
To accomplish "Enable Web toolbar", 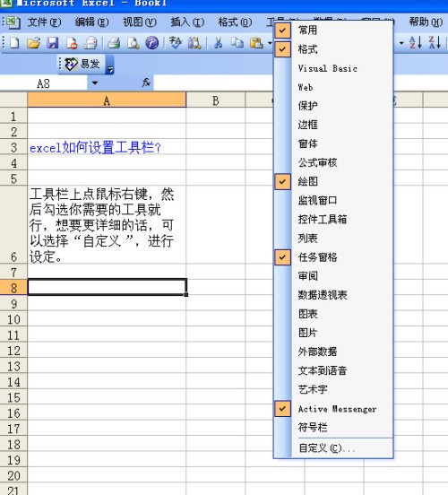I will click(333, 87).
